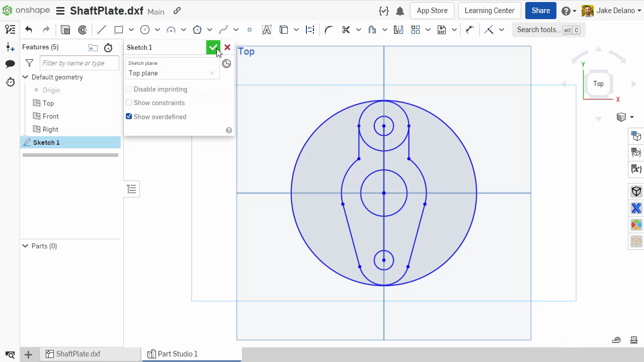The width and height of the screenshot is (644, 362).
Task: Tick the Show constraints checkbox
Action: 129,103
